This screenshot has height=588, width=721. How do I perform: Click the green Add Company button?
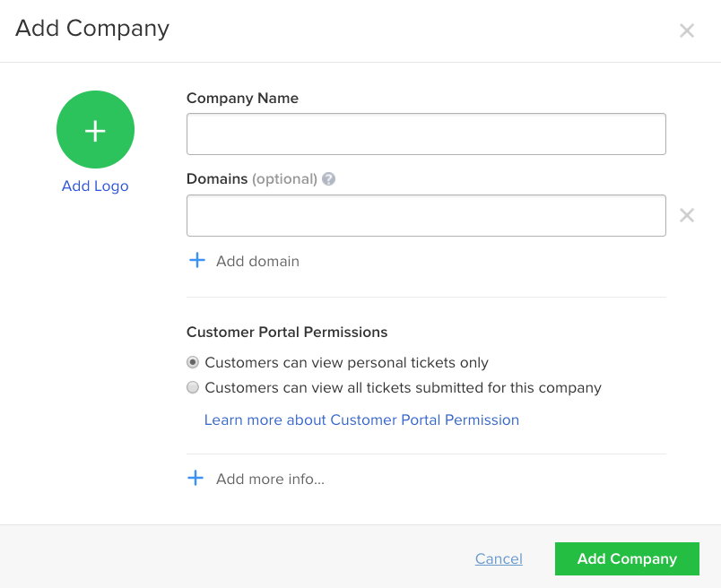tap(627, 558)
